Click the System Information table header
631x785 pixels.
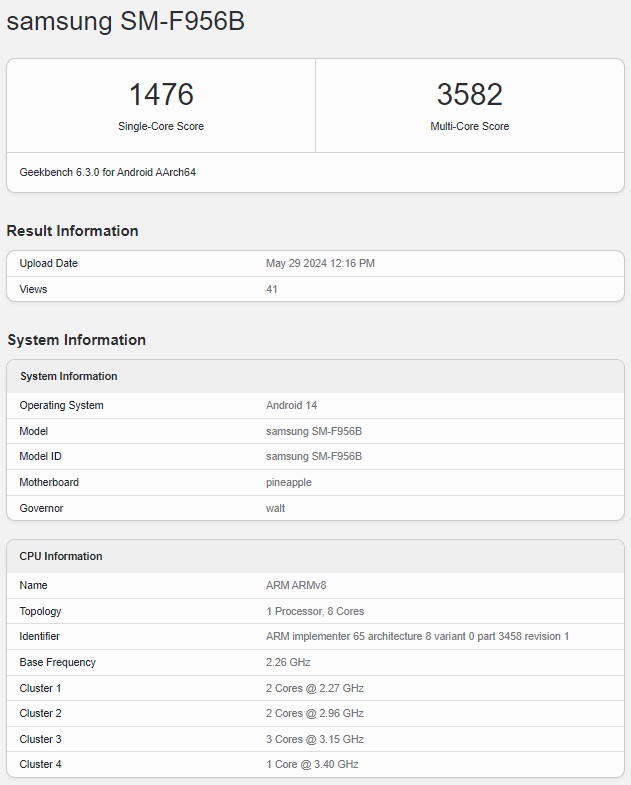pos(69,377)
